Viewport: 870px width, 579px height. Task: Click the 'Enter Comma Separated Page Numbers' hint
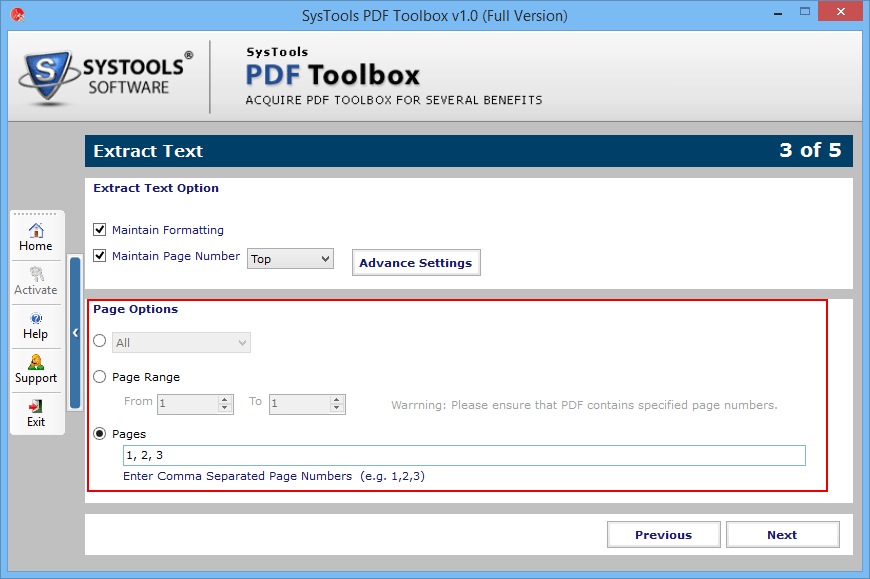274,476
